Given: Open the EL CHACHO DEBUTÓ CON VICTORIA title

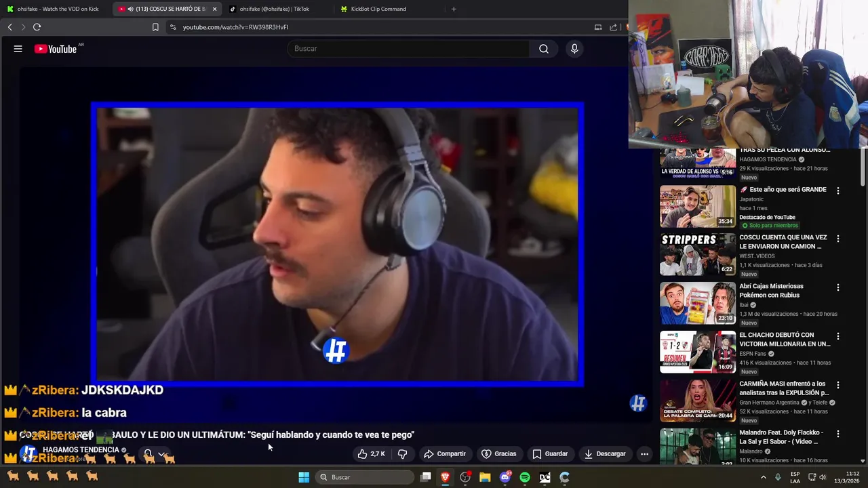Looking at the screenshot, I should (x=785, y=340).
